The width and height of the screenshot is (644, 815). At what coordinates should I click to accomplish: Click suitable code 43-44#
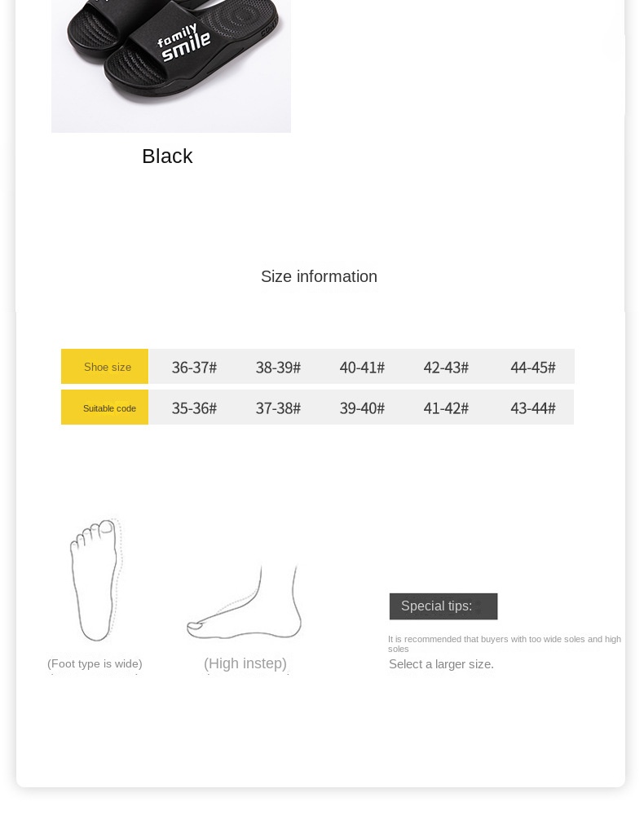(532, 408)
